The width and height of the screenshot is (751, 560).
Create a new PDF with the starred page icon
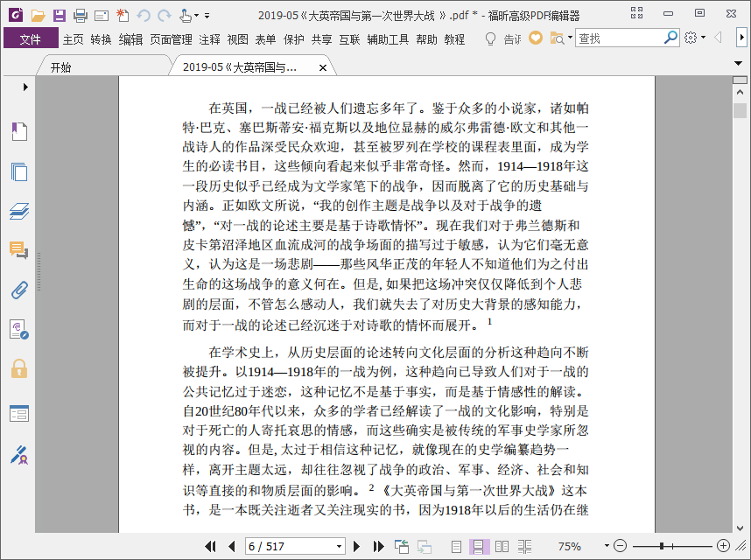123,16
